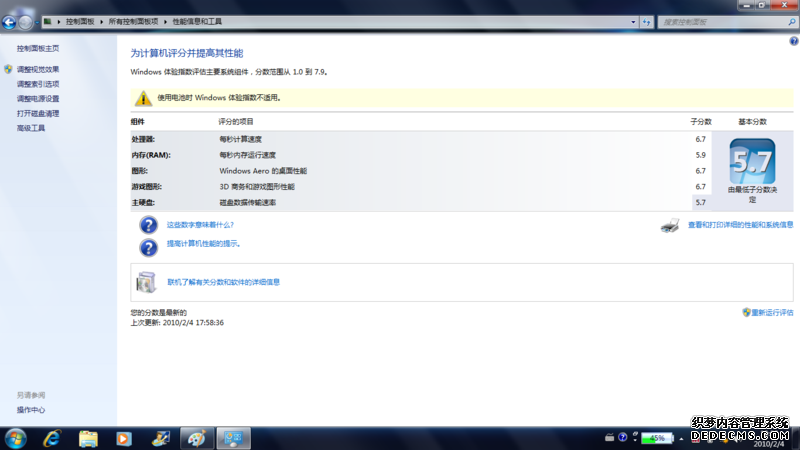The width and height of the screenshot is (800, 450).
Task: Select the 处理器 row label
Action: (143, 139)
